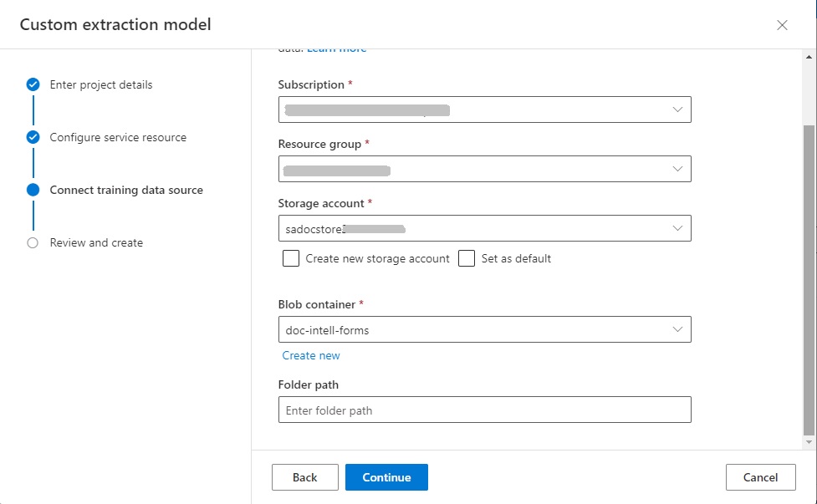The image size is (817, 504).
Task: Focus the Folder path input field
Action: 484,410
